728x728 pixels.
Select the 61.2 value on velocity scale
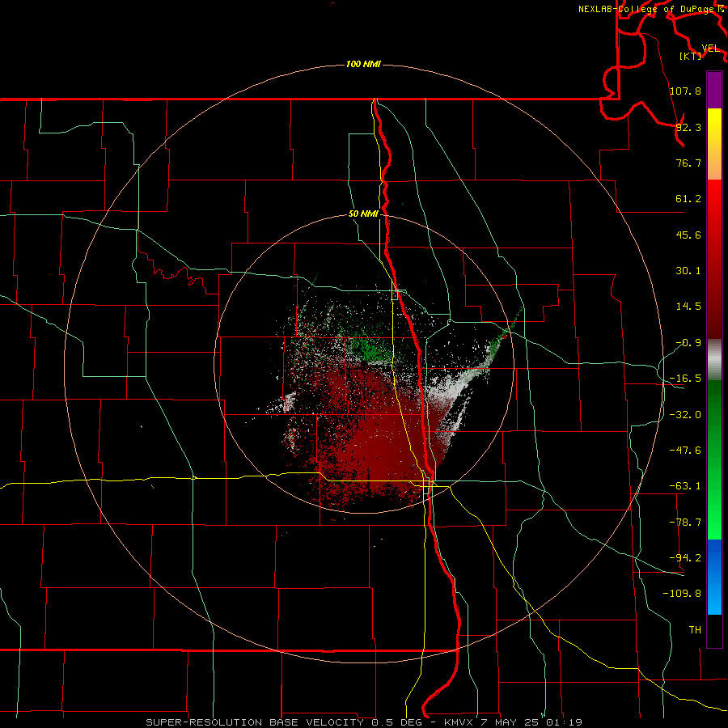click(688, 199)
